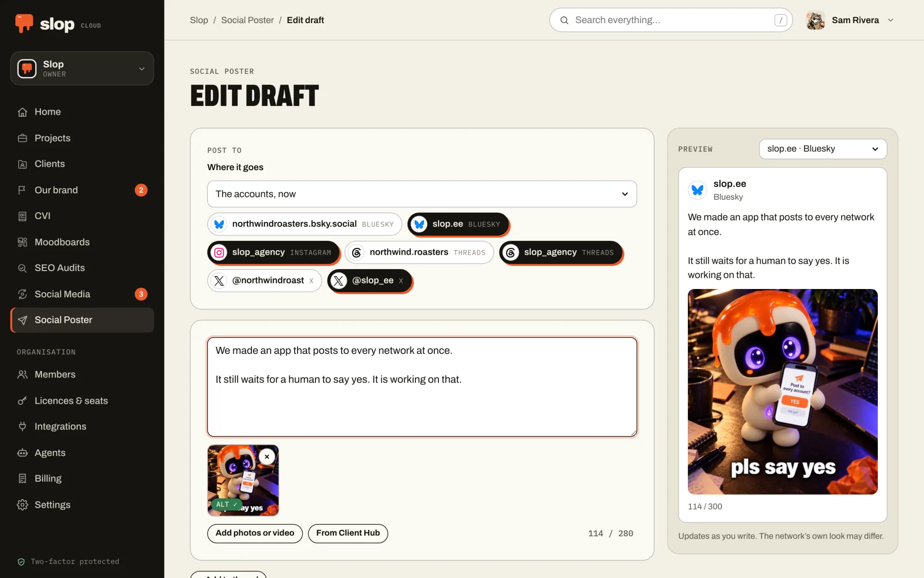Click the SEO Audits magnifier icon
Image resolution: width=924 pixels, height=578 pixels.
tap(22, 268)
